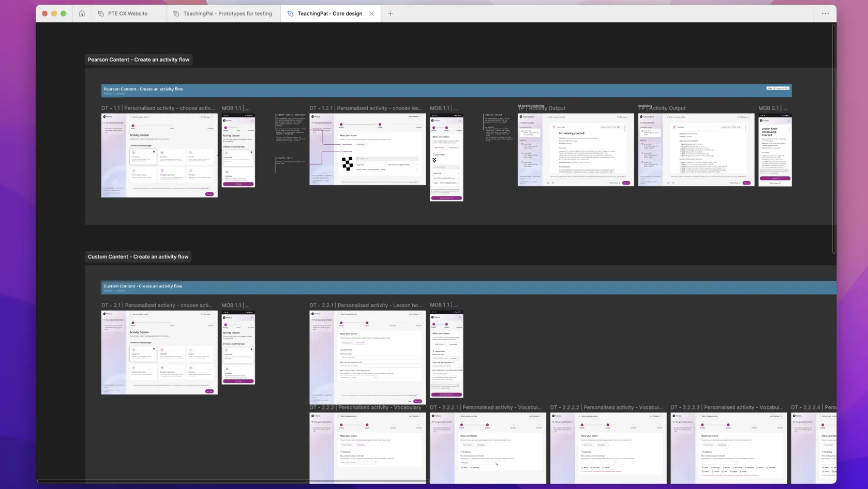Screen dimensions: 868x489
Task: Open the three-dot more options menu
Action: (x=825, y=13)
